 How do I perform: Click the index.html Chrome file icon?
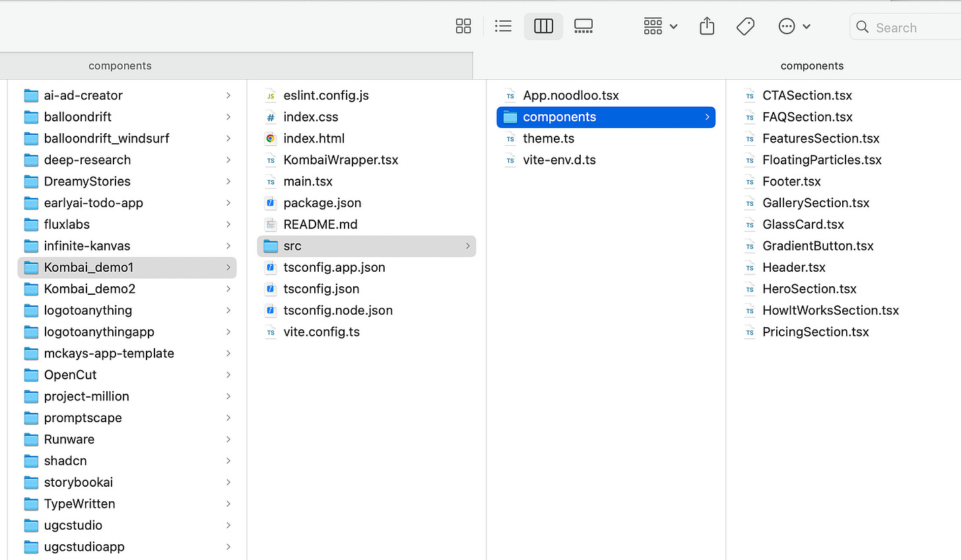270,139
